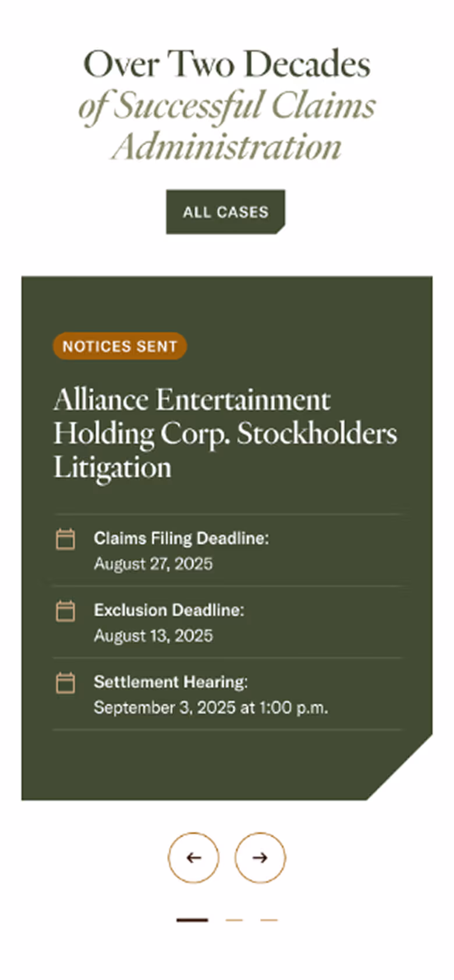Select the calendar icon beside Exclusion Deadline
Viewport: 454px width, 980px height.
(x=65, y=611)
